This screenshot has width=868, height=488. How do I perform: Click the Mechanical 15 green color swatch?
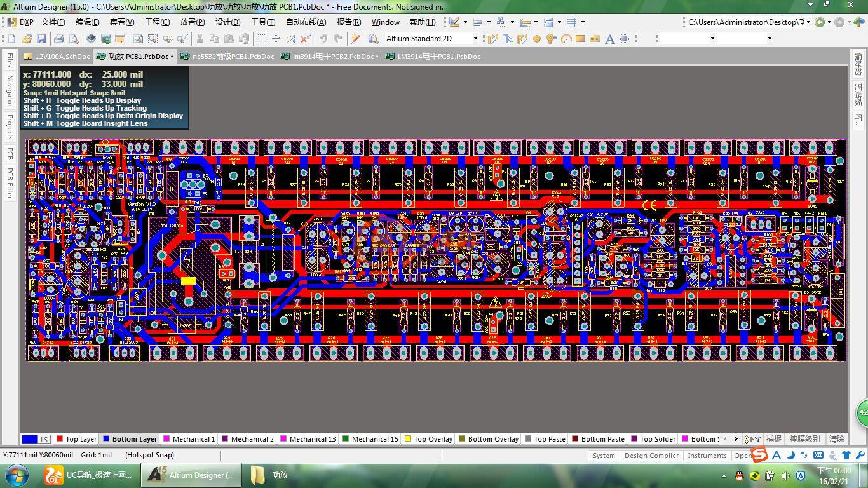coord(346,438)
